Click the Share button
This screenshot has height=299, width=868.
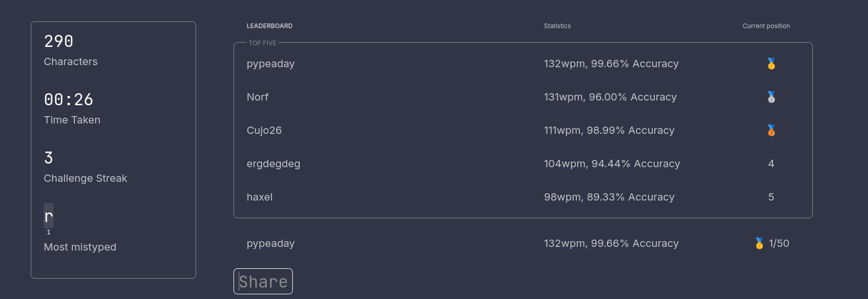[x=263, y=281]
